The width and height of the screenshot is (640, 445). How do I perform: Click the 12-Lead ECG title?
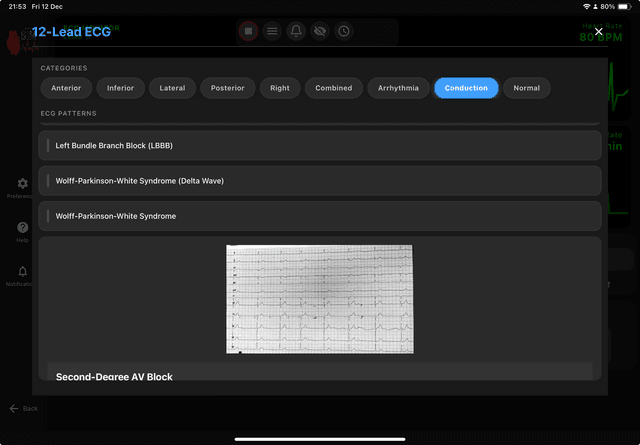71,32
